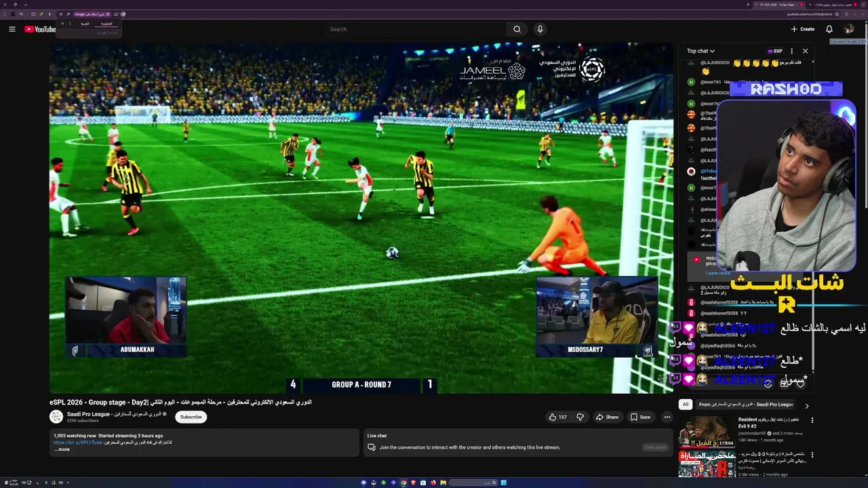
Task: Save the video to a playlist
Action: (x=640, y=417)
